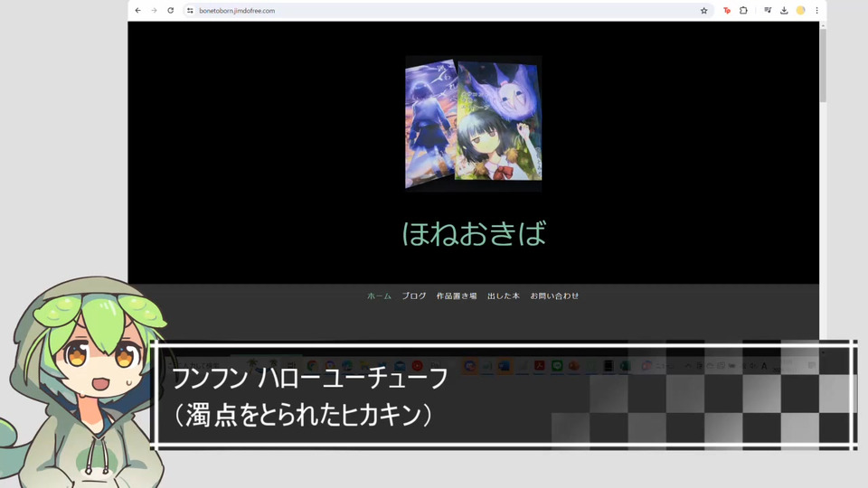Click the page's vertical scrollbar thumb
Screen dimensions: 868x488
coord(823,65)
